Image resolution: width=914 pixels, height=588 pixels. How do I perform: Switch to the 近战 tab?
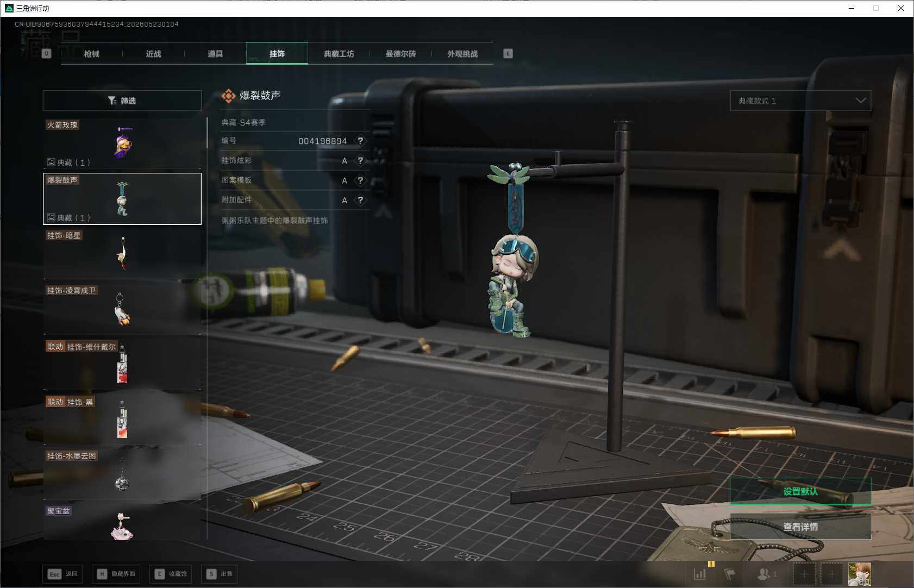(153, 54)
